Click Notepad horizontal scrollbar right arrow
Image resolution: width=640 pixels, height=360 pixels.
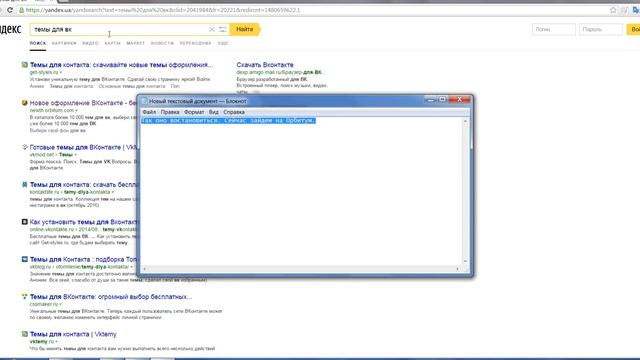click(457, 269)
